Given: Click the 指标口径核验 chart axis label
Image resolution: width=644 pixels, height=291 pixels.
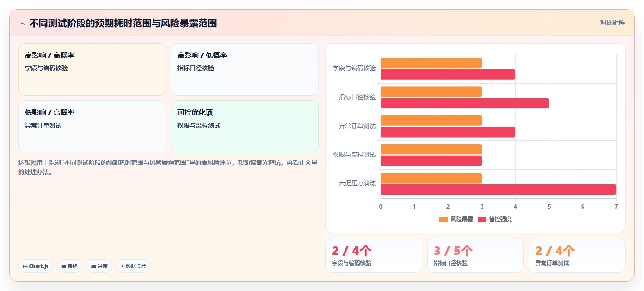Looking at the screenshot, I should click(x=357, y=97).
